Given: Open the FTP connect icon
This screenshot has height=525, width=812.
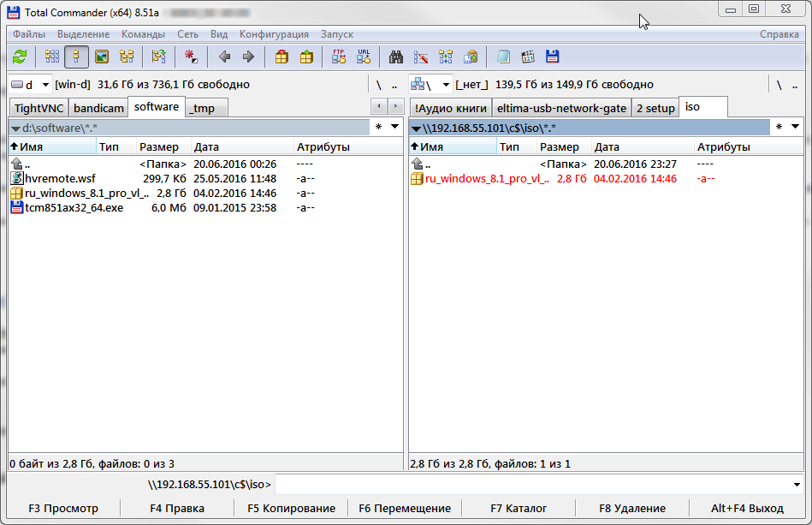Looking at the screenshot, I should [339, 57].
